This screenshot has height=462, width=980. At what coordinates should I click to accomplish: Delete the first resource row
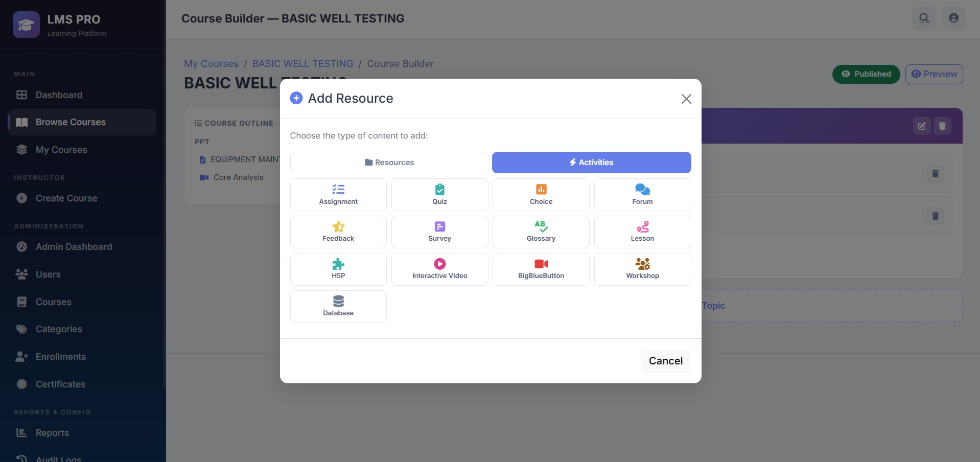click(935, 174)
